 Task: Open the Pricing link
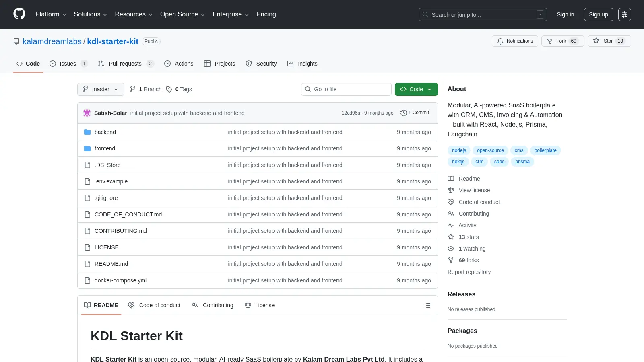pyautogui.click(x=266, y=14)
